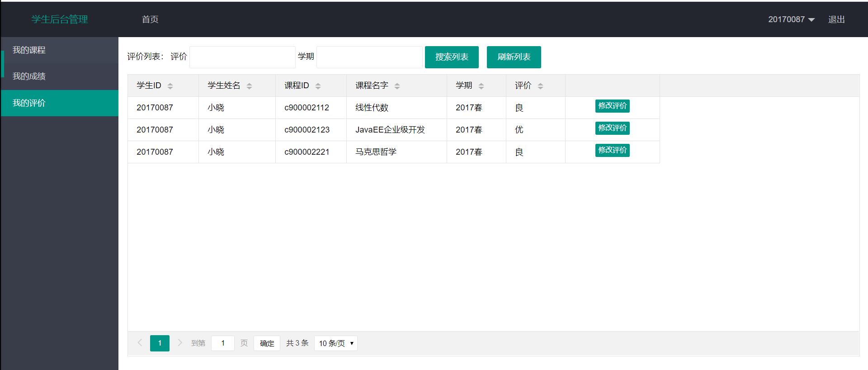Click 良 rating in 线性代数 row
868x370 pixels.
click(536, 108)
